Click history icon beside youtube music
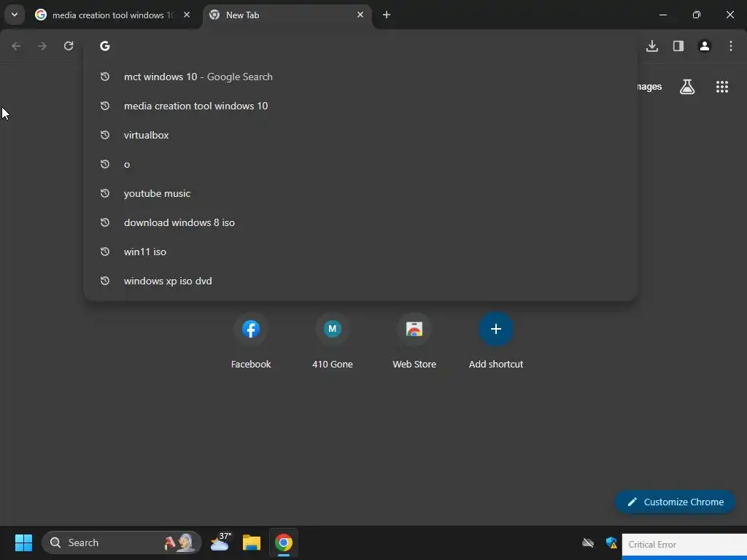747x560 pixels. tap(105, 192)
